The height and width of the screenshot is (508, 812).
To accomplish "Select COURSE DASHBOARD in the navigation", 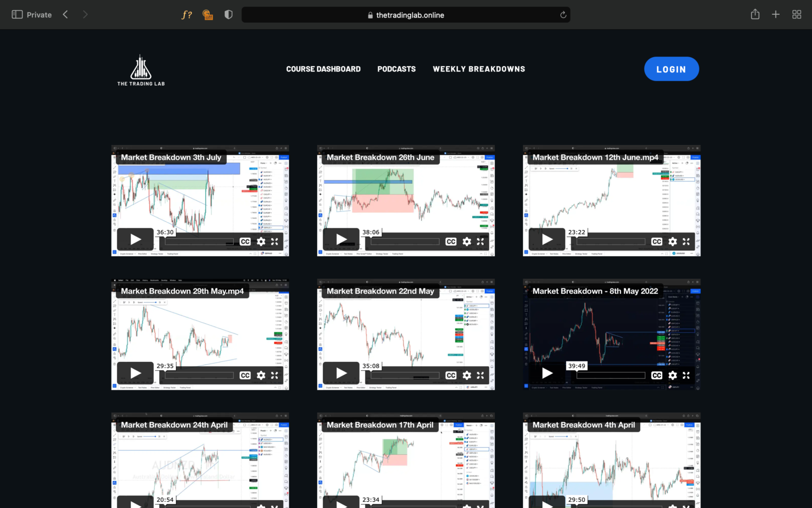I will coord(323,69).
